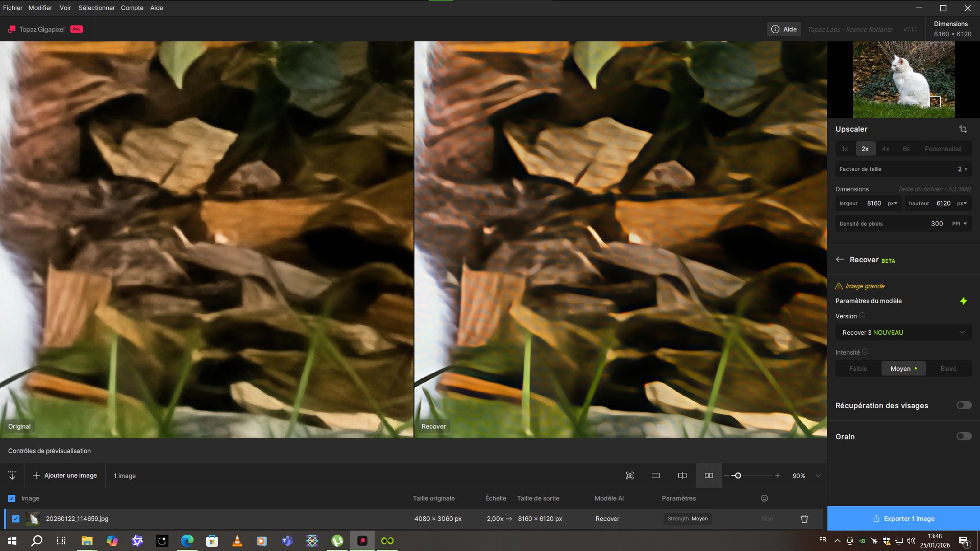Open the Recover 3 version dropdown
The image size is (980, 551).
click(x=903, y=332)
